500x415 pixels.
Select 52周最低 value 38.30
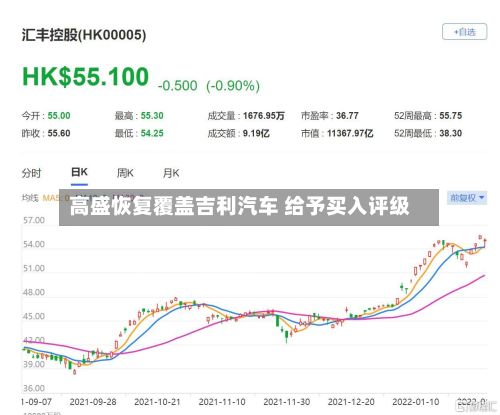click(x=451, y=133)
